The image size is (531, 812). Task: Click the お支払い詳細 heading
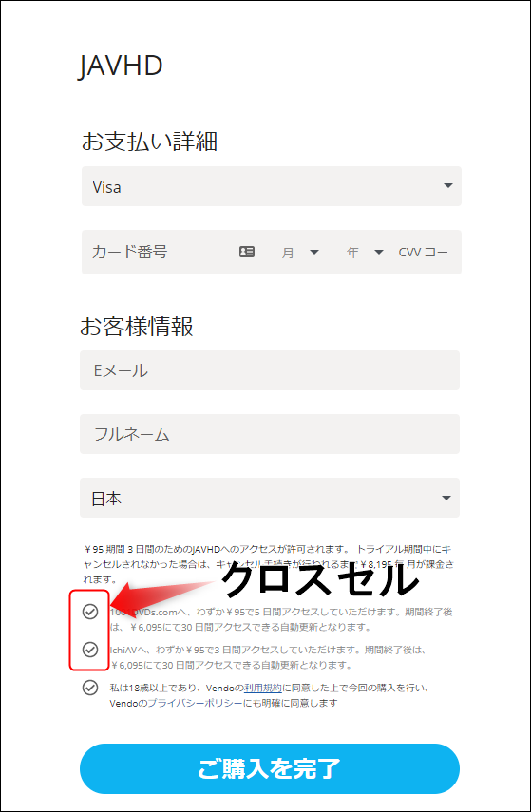(149, 142)
